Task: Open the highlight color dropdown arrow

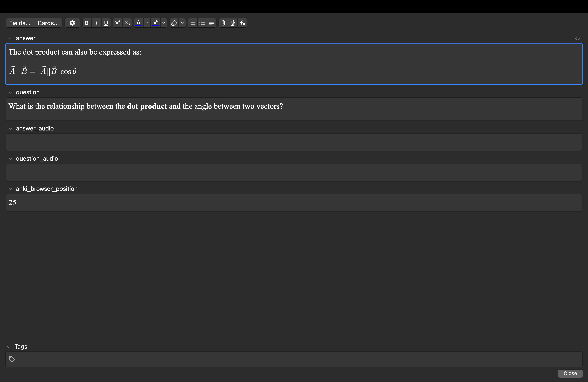Action: (164, 23)
